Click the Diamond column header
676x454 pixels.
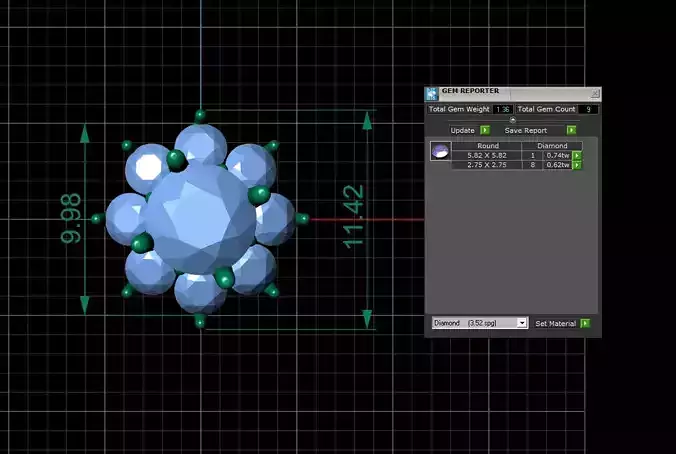tap(552, 146)
